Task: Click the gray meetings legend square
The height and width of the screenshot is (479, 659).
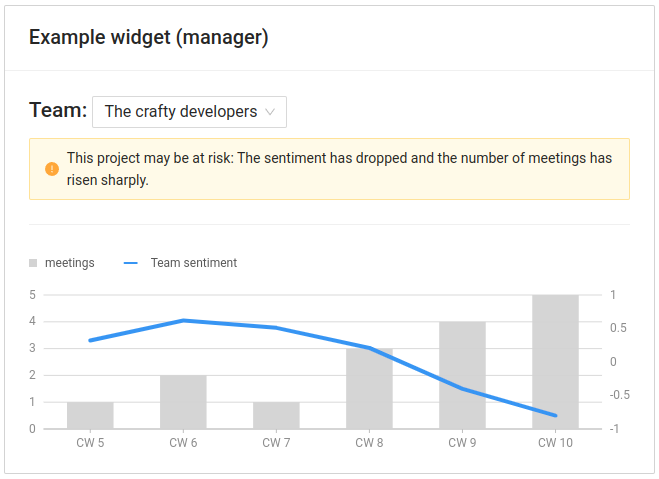Action: pos(33,263)
